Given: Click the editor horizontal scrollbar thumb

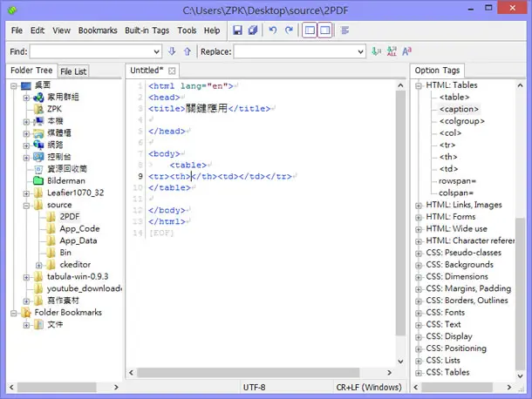Looking at the screenshot, I should (x=248, y=373).
